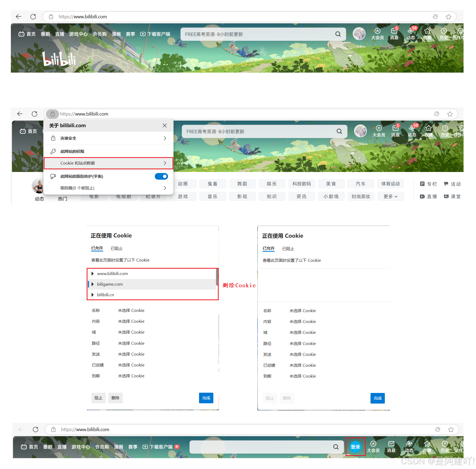This screenshot has height=469, width=476.
Task: Click the refresh icon in the middle browser screenshot
Action: (x=34, y=114)
